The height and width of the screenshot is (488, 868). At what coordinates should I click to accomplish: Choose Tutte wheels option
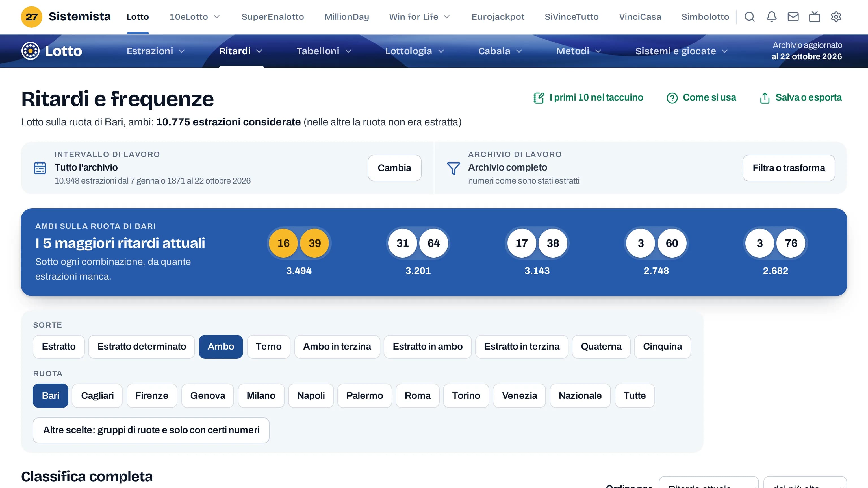635,395
